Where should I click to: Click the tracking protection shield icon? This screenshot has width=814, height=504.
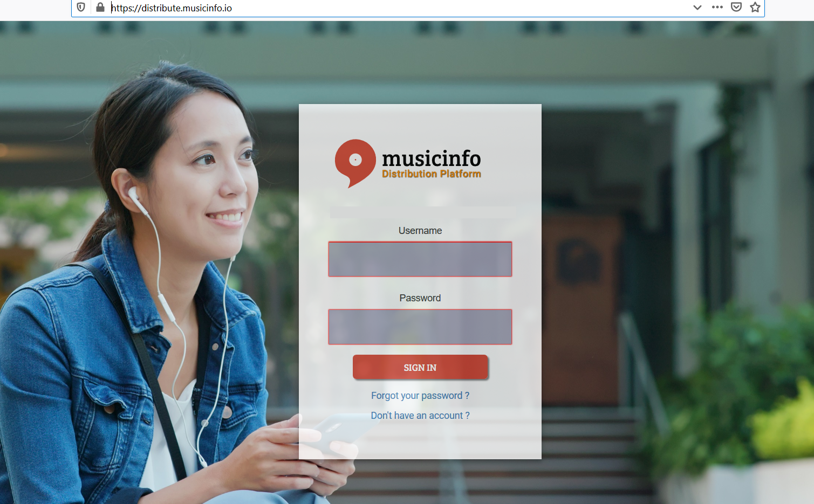pyautogui.click(x=81, y=8)
